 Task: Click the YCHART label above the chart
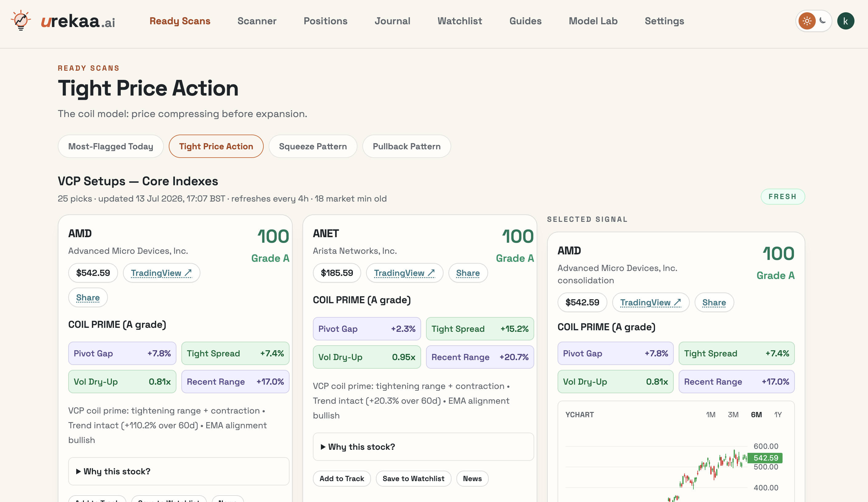(579, 414)
